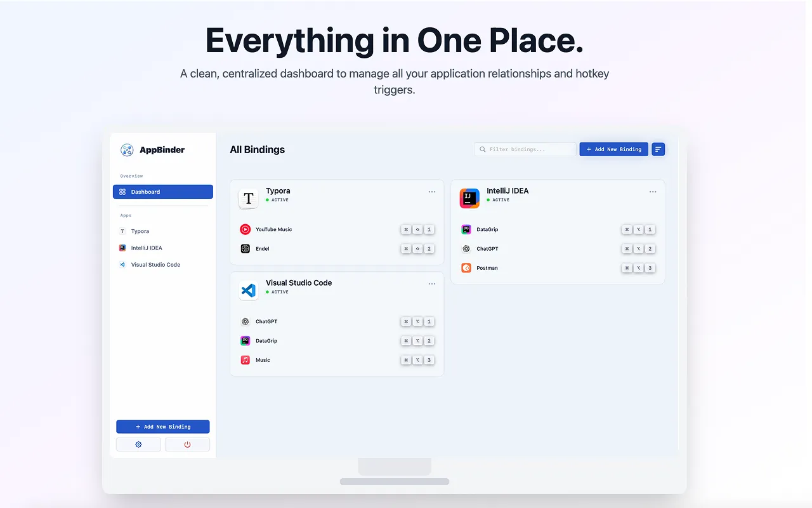Click the Endel app icon
Image resolution: width=812 pixels, height=508 pixels.
246,248
